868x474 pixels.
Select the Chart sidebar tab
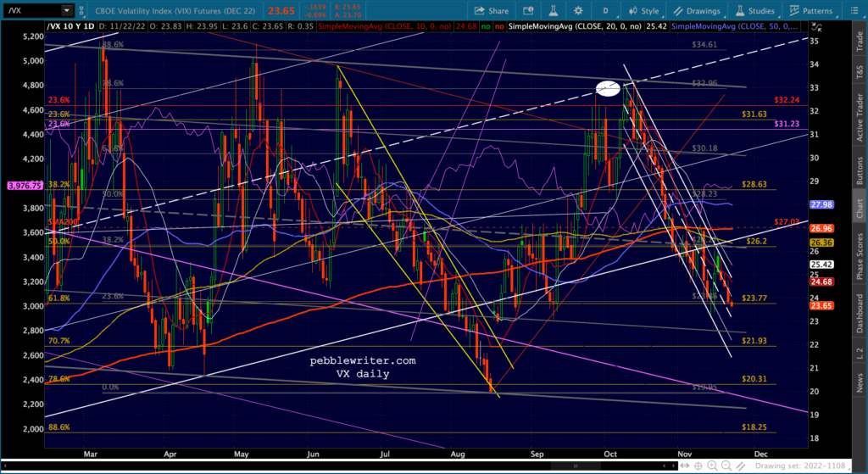point(860,209)
